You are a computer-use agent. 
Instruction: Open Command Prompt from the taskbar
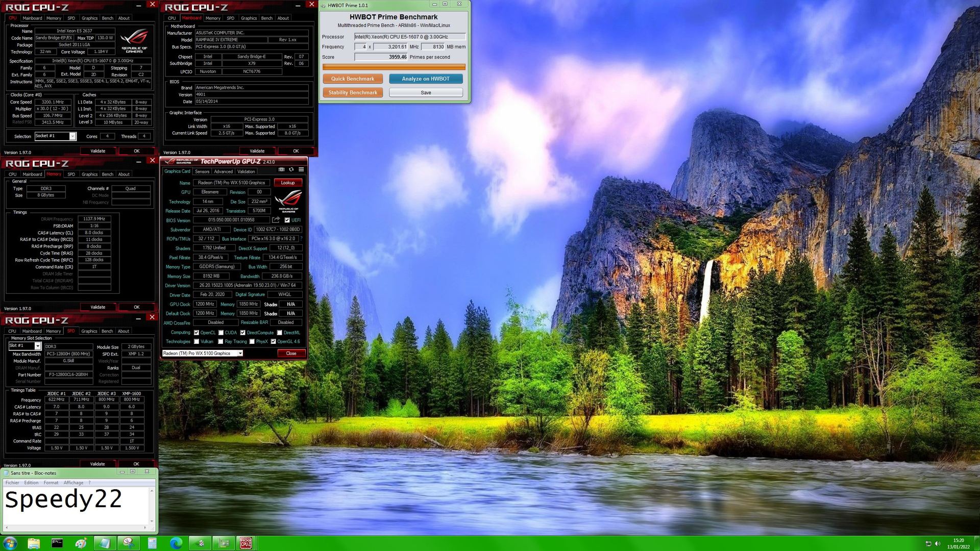click(57, 543)
